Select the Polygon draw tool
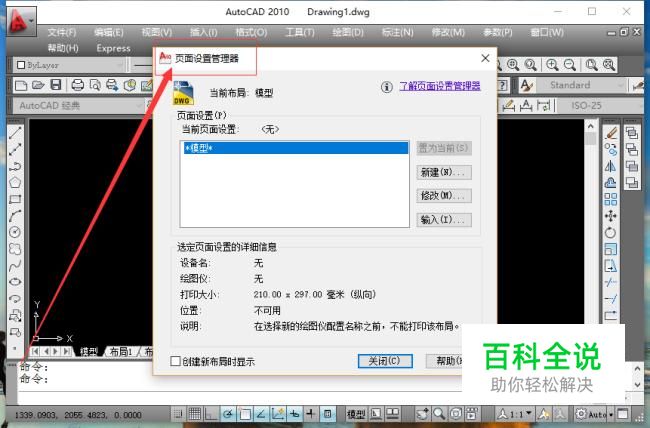This screenshot has height=428, width=650. 15,182
